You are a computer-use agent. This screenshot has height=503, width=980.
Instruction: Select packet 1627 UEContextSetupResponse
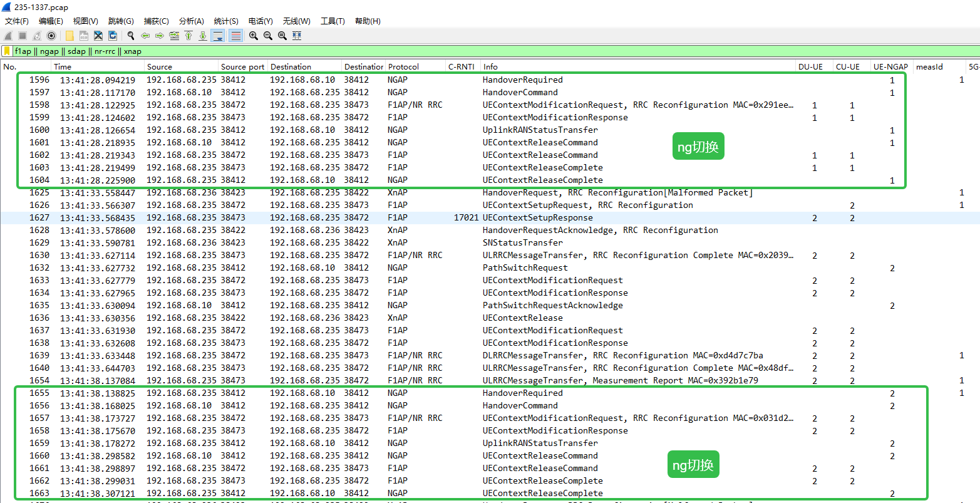[490, 217]
